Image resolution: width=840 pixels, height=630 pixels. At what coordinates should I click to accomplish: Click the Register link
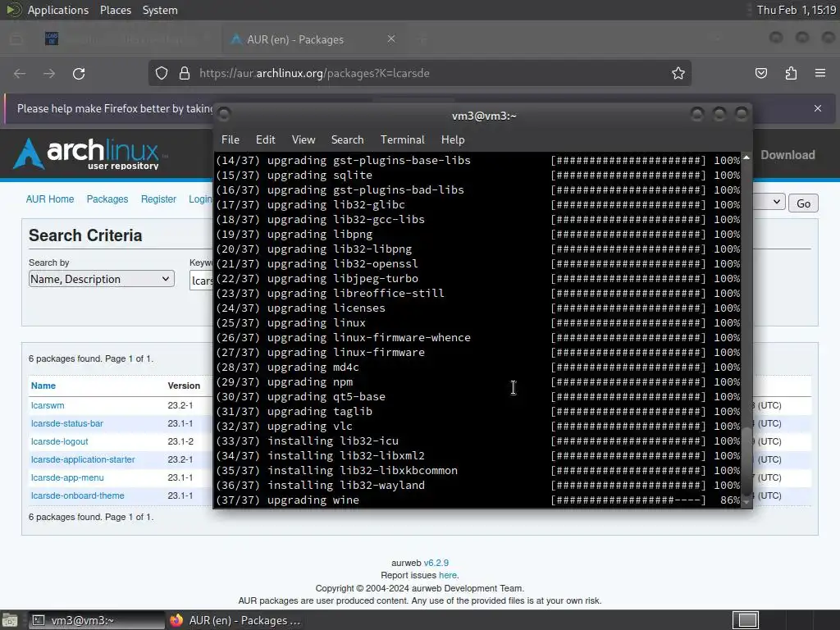(x=158, y=199)
